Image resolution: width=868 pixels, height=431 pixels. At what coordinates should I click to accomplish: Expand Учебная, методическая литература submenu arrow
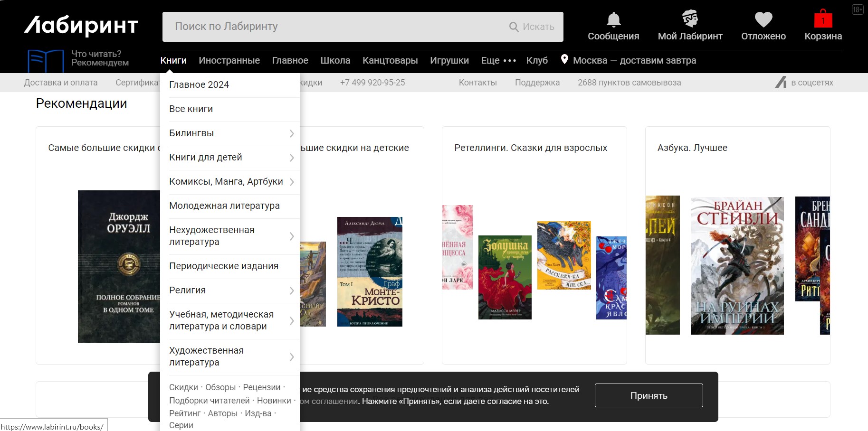click(x=292, y=321)
